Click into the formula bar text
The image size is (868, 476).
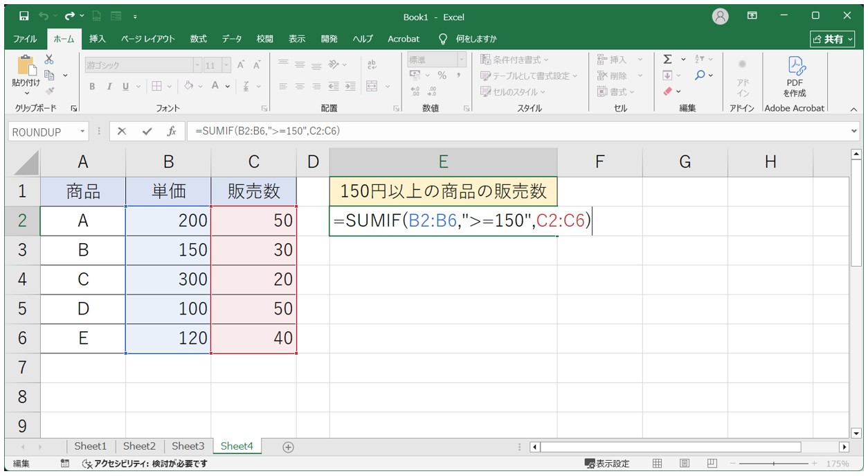pos(518,132)
